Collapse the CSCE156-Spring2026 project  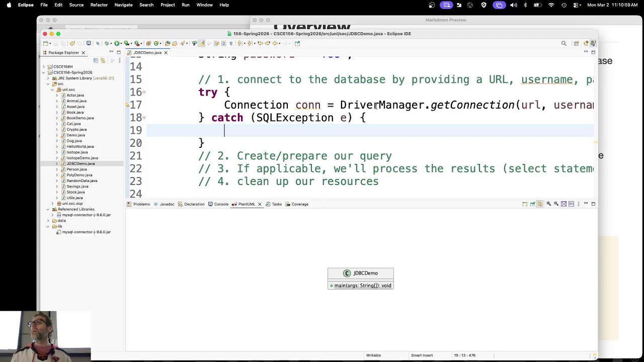coord(44,72)
